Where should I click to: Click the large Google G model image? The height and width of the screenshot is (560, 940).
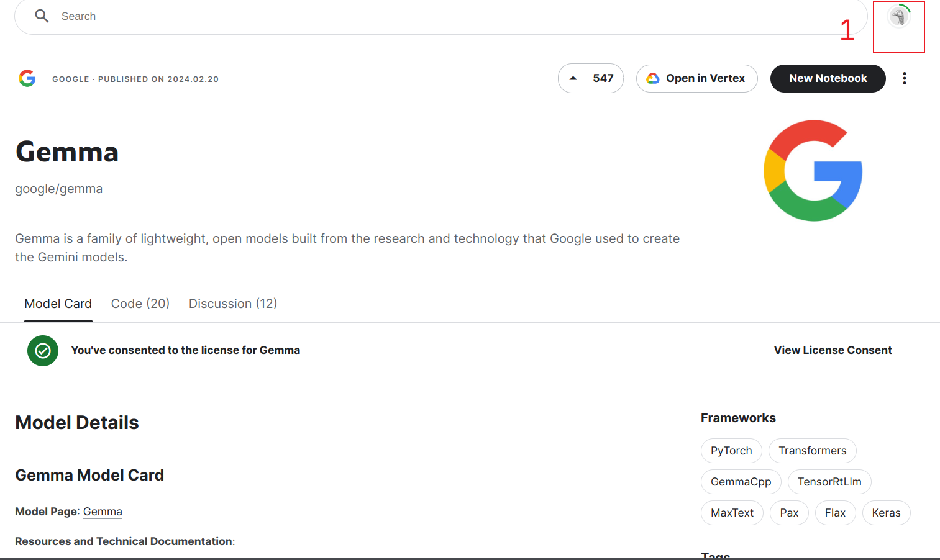[x=813, y=171]
